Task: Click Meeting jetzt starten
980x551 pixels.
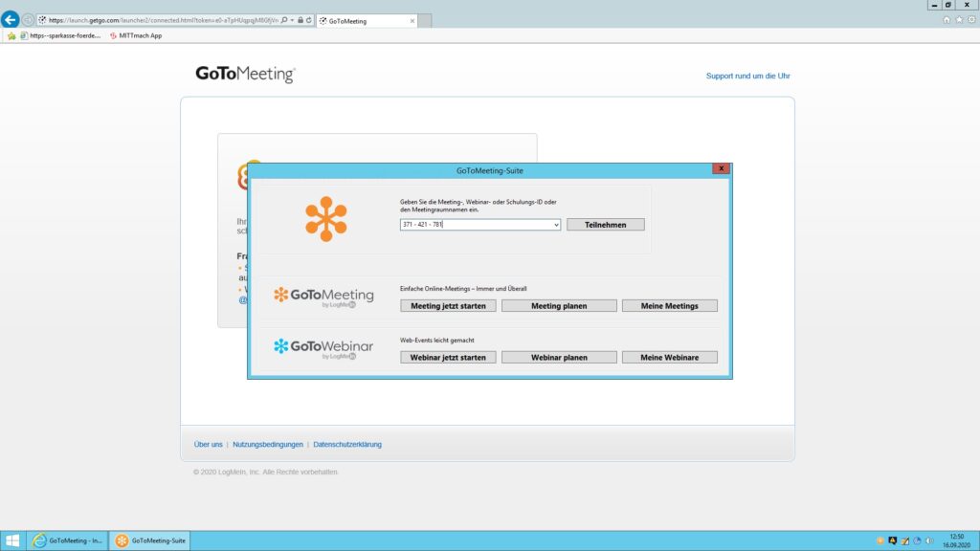Action: coord(448,306)
